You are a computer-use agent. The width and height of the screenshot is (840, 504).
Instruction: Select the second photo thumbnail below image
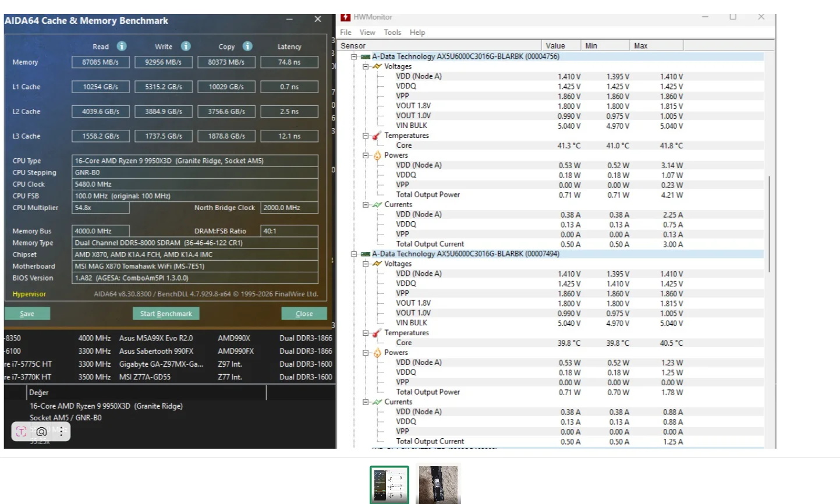point(438,484)
